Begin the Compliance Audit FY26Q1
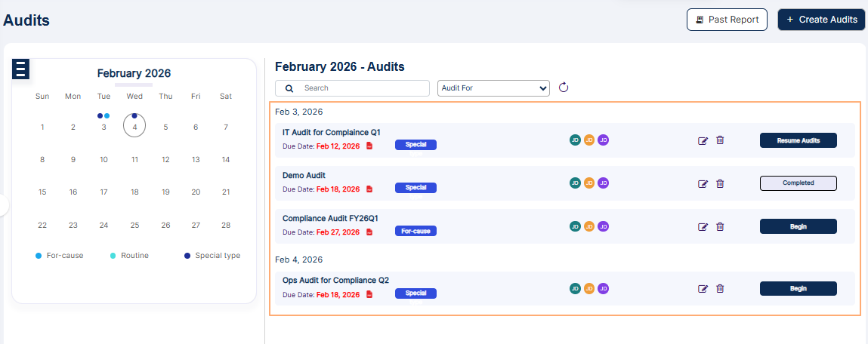 click(798, 226)
